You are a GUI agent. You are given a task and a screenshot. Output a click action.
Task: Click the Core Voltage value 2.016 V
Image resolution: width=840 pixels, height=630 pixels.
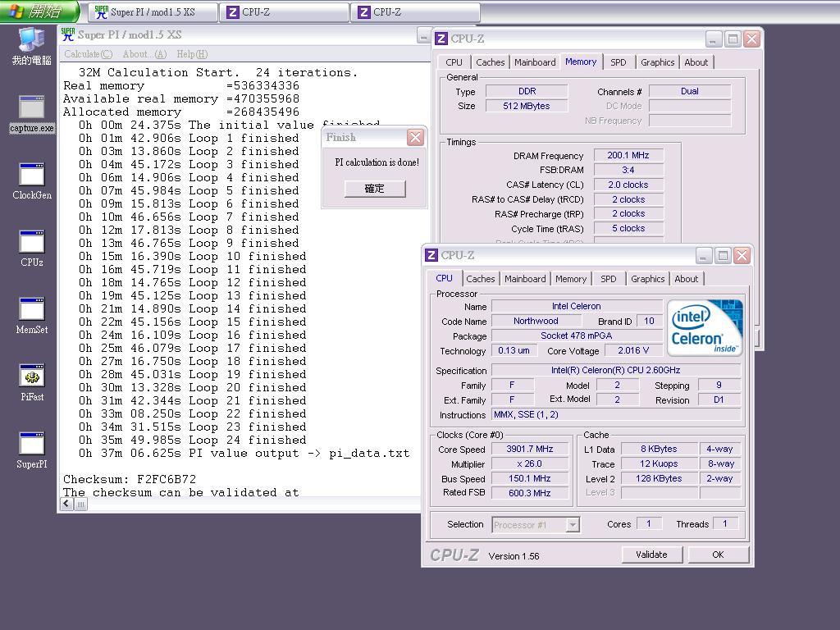pos(633,350)
